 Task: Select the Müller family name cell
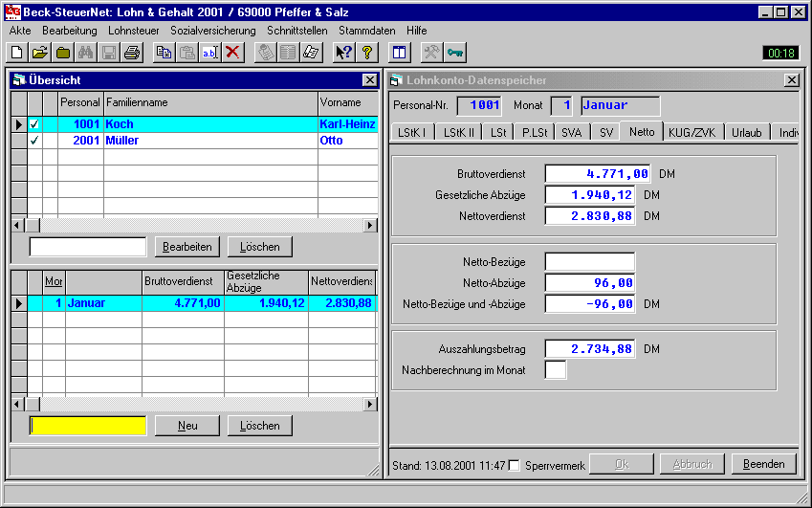[210, 141]
